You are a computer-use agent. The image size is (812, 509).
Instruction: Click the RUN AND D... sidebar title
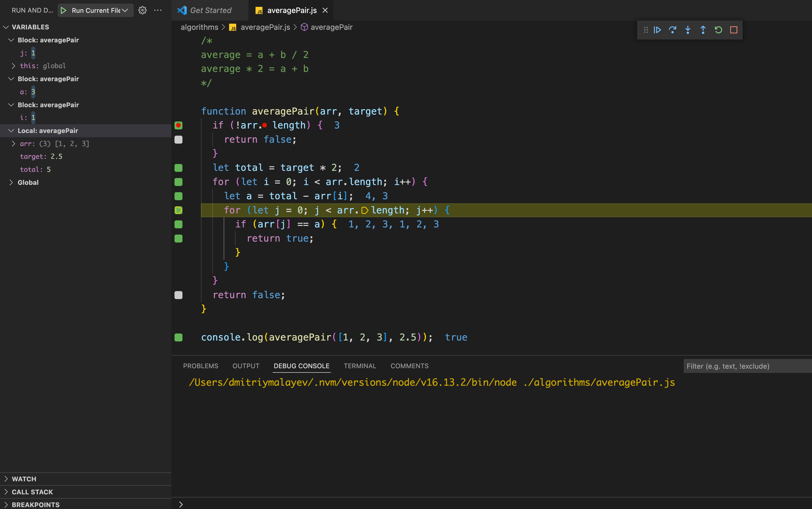tap(32, 10)
